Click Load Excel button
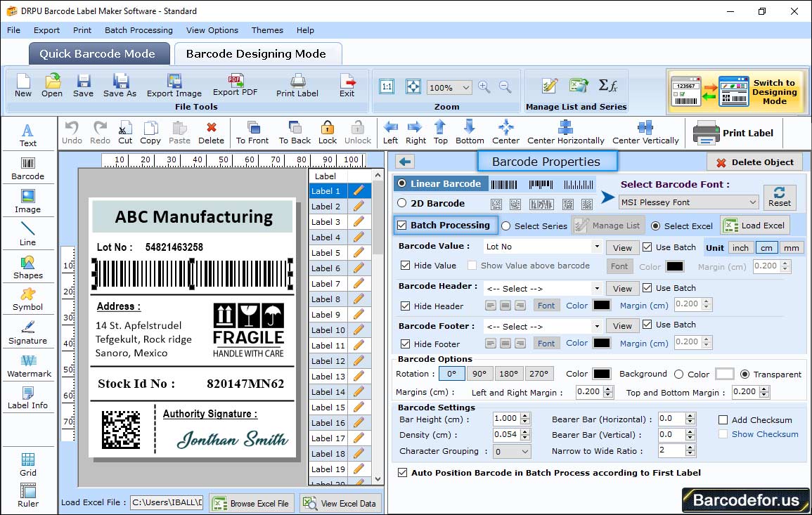This screenshot has width=812, height=515. point(755,226)
